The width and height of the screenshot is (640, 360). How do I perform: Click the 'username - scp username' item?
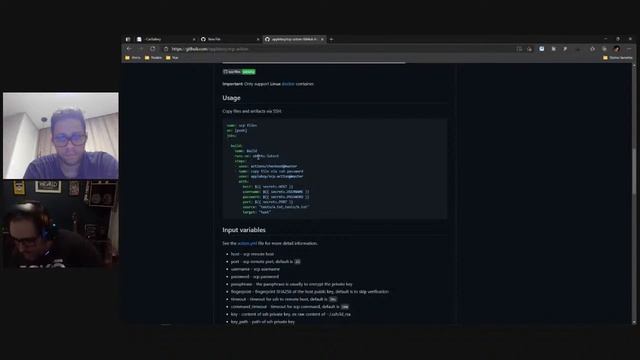[x=256, y=269]
